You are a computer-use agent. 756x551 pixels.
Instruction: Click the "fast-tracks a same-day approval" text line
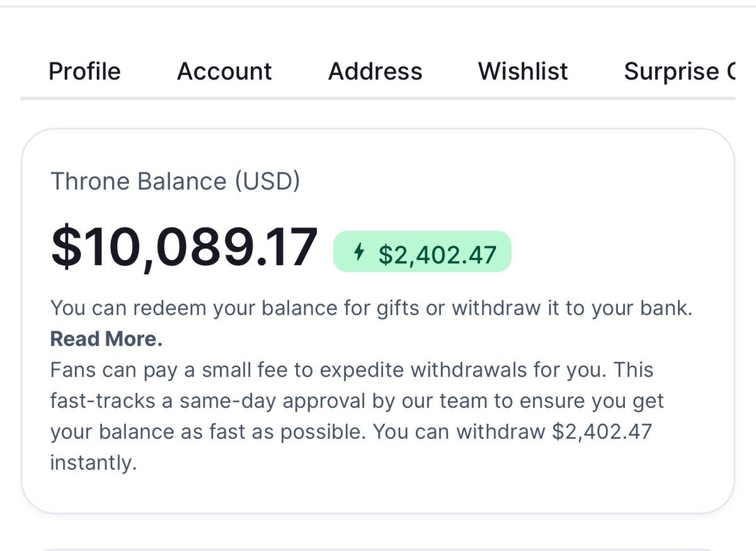coord(357,400)
